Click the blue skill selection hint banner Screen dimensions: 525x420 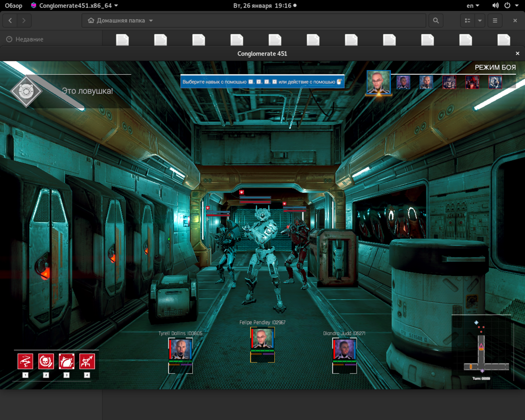click(x=262, y=81)
